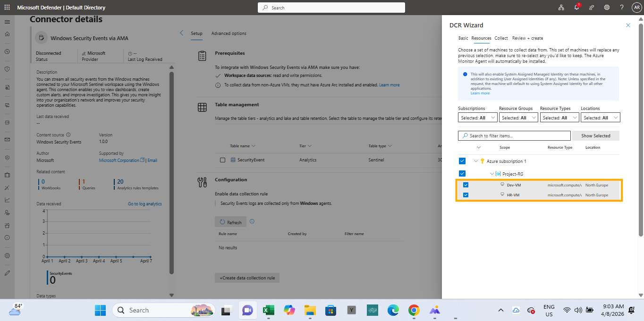Viewport: 644px width, 321px height.
Task: Open the shield icon in sidebar
Action: click(x=7, y=69)
